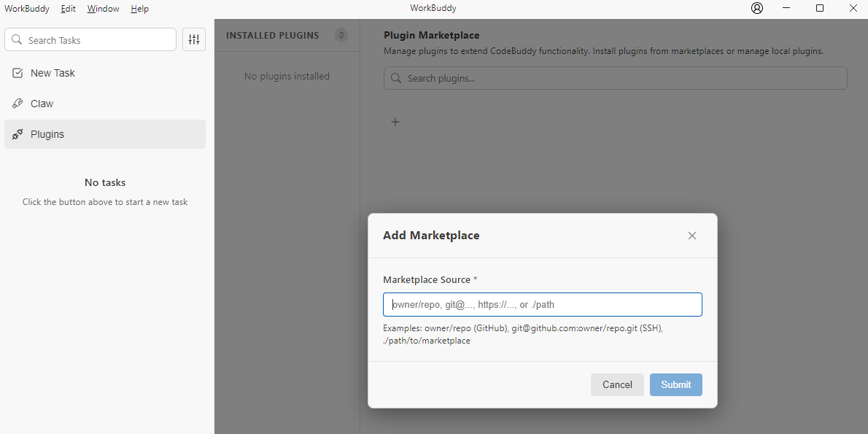
Task: Select the Plugins sidebar item
Action: (47, 134)
